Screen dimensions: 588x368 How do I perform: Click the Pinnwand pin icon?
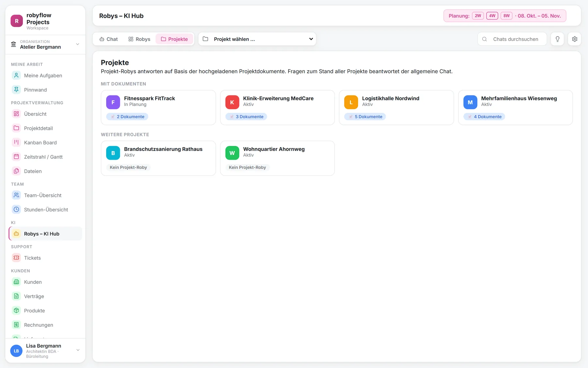pos(16,90)
